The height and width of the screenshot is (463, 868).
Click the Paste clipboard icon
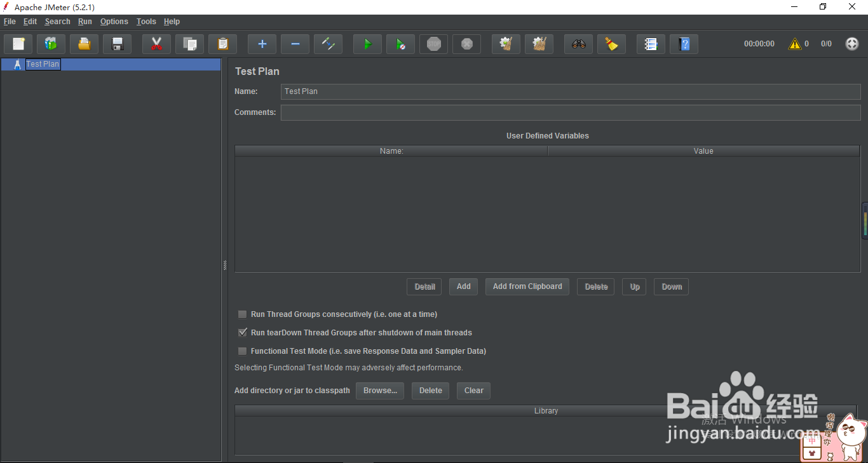pyautogui.click(x=223, y=44)
